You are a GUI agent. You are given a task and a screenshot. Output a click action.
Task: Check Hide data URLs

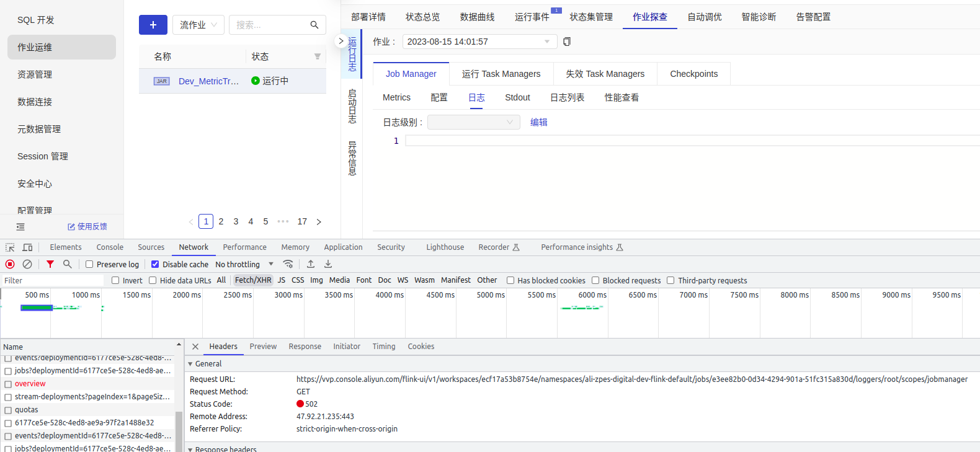click(x=153, y=280)
